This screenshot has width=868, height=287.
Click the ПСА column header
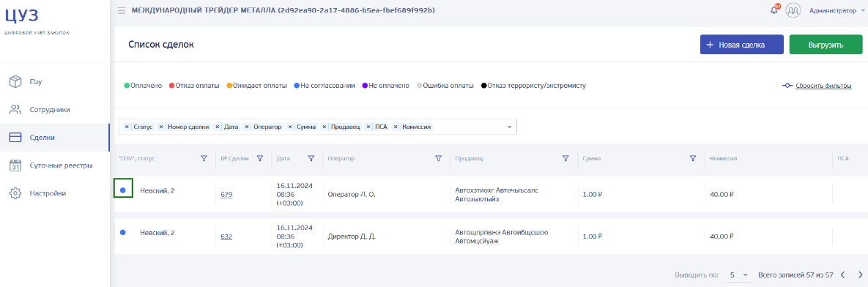pyautogui.click(x=842, y=159)
